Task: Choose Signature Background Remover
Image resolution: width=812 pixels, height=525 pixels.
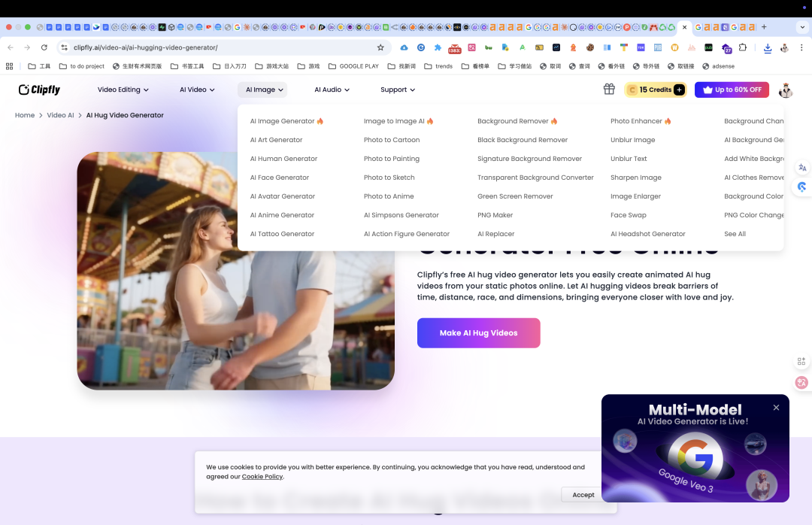Action: point(529,159)
